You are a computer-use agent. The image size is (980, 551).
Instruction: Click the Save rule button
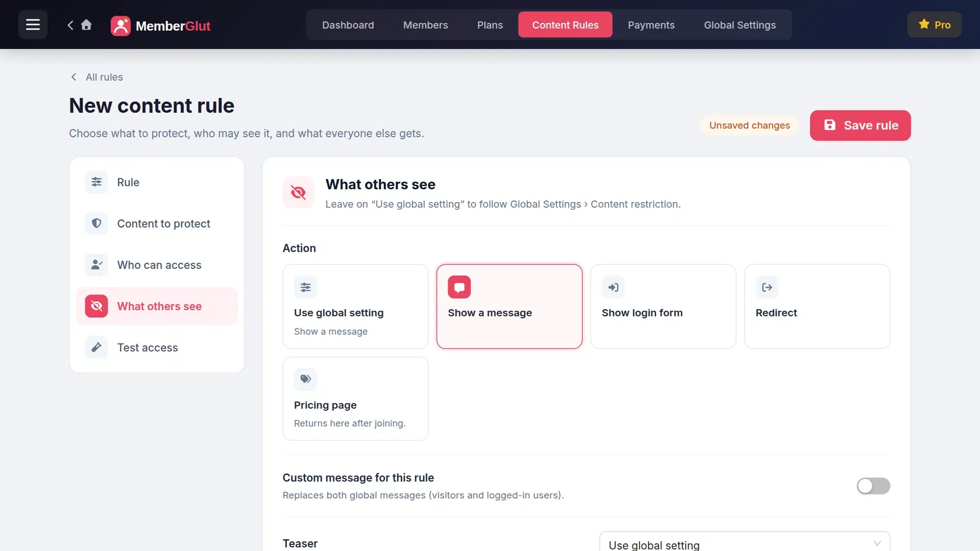point(860,126)
